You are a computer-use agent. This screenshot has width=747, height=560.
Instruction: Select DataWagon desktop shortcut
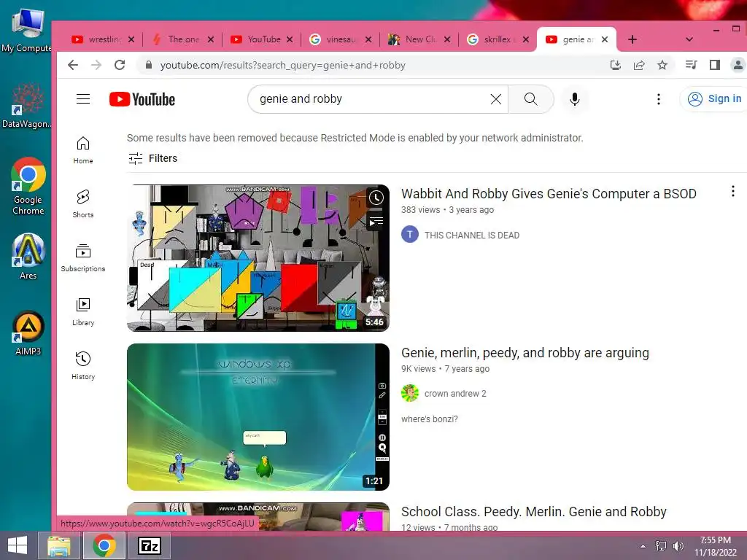[x=27, y=105]
